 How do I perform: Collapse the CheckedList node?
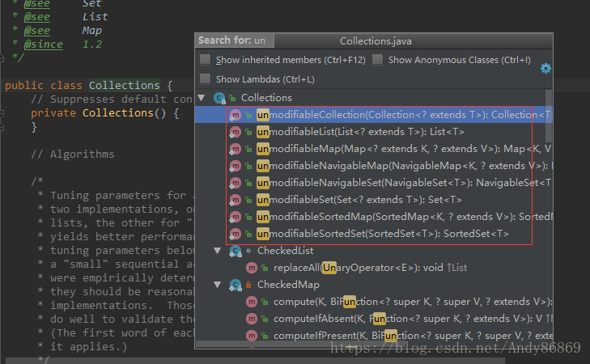pos(218,251)
